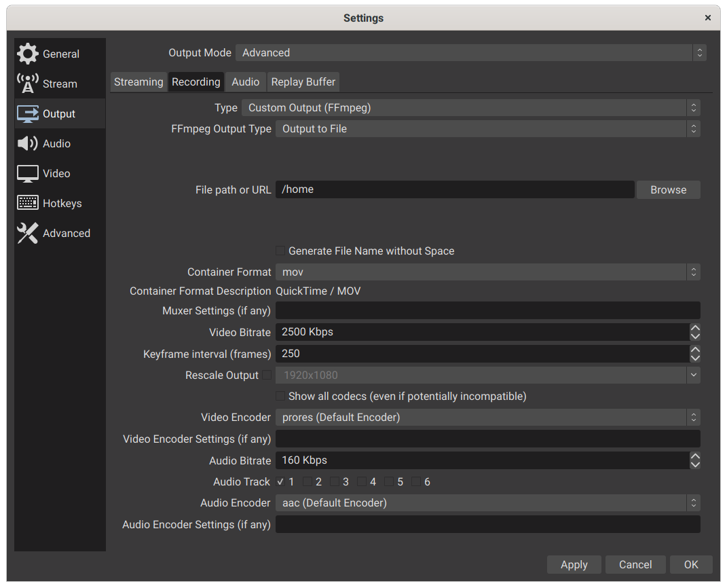Switch to the Streaming tab
The height and width of the screenshot is (588, 727).
(138, 82)
